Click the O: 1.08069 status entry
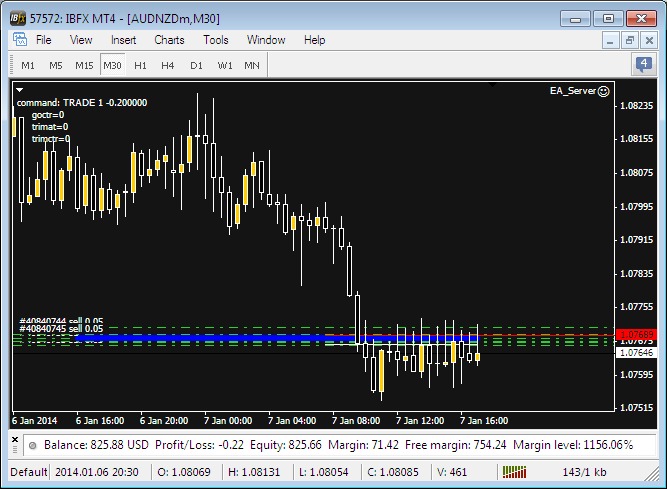The width and height of the screenshot is (667, 489). click(x=184, y=472)
